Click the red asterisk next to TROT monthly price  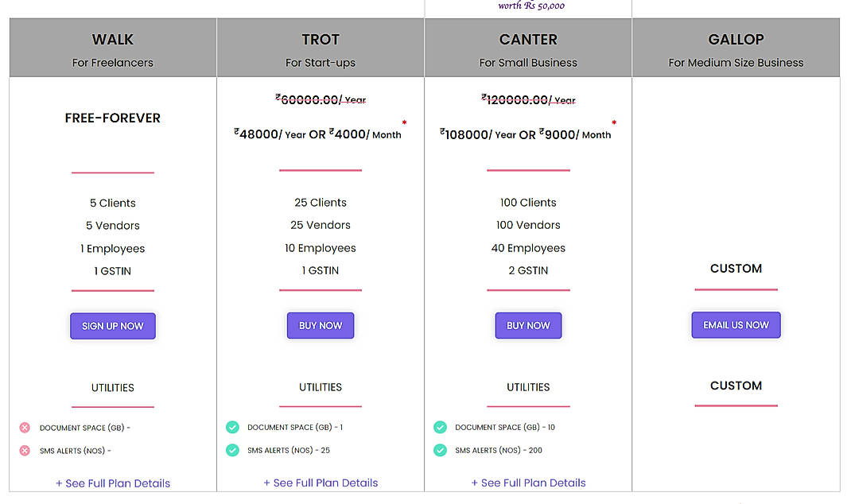404,123
